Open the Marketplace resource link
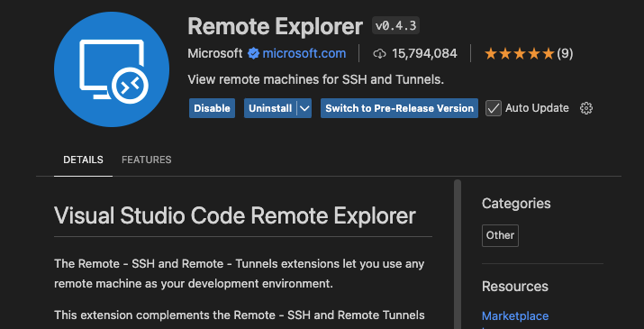This screenshot has width=644, height=329. [x=515, y=315]
